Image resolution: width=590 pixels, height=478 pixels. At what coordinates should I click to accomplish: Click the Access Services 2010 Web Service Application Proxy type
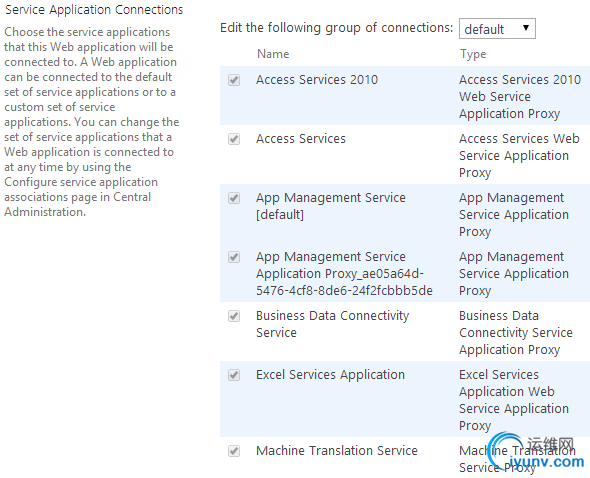point(520,96)
